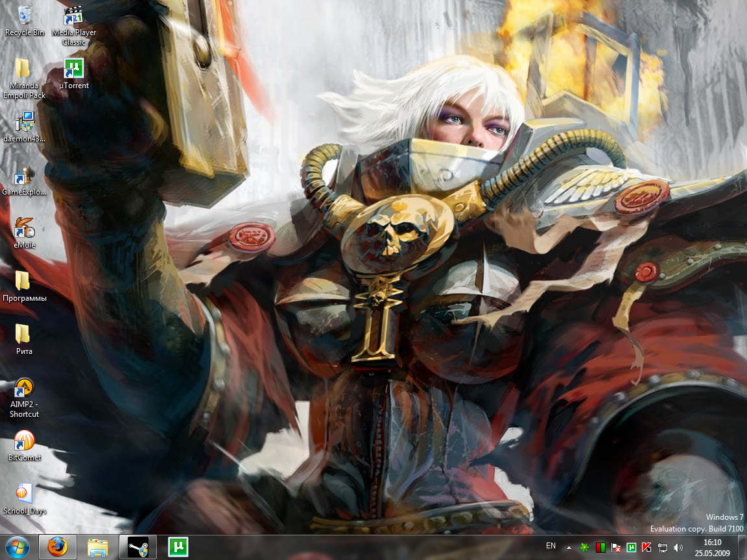747x560 pixels.
Task: Switch to the µTorrent taskbar window
Action: click(x=178, y=547)
